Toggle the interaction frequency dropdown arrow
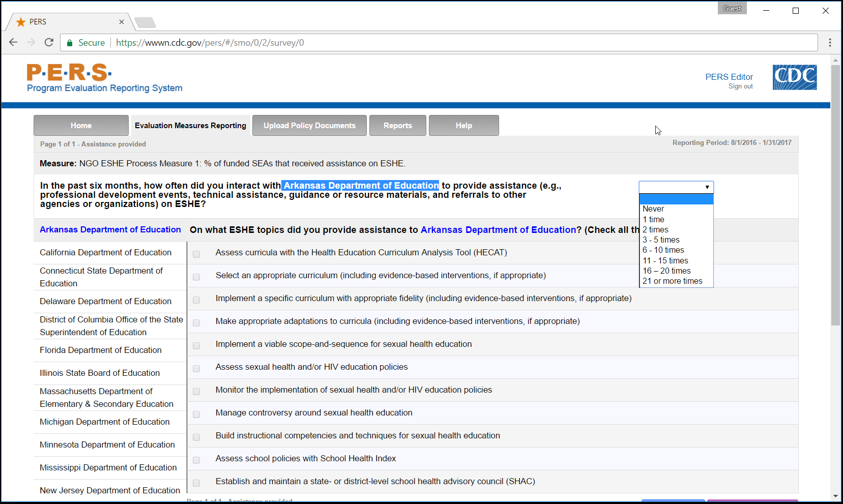The image size is (843, 504). click(707, 187)
